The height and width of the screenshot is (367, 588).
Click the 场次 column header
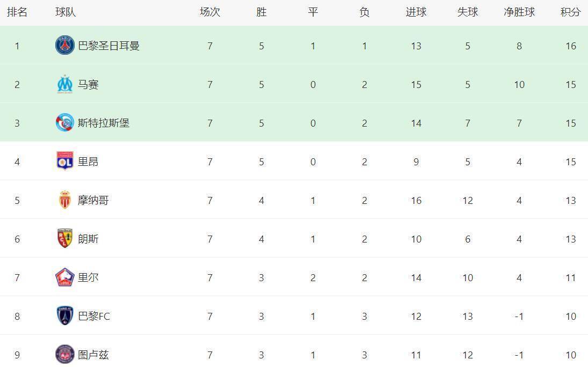point(210,12)
